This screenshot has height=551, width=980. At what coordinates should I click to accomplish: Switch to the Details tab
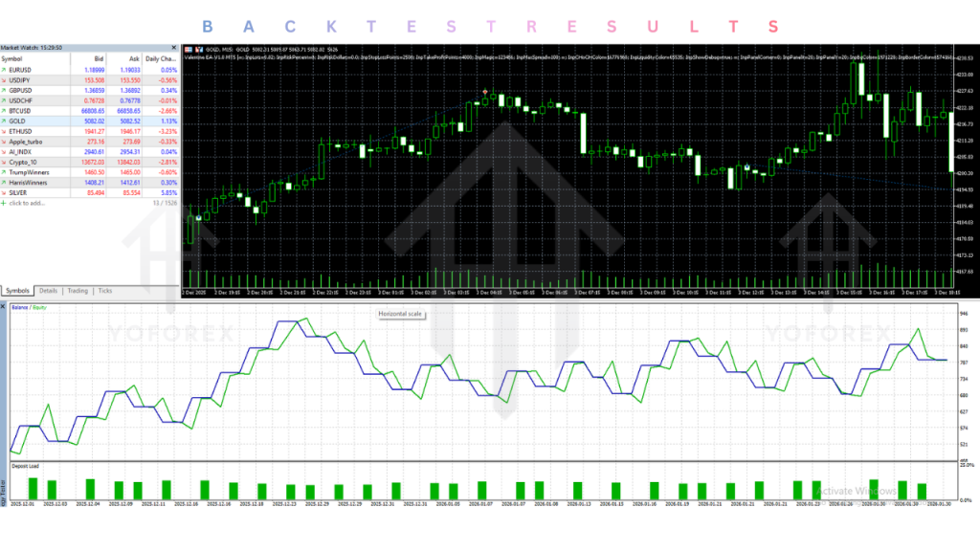tap(48, 291)
